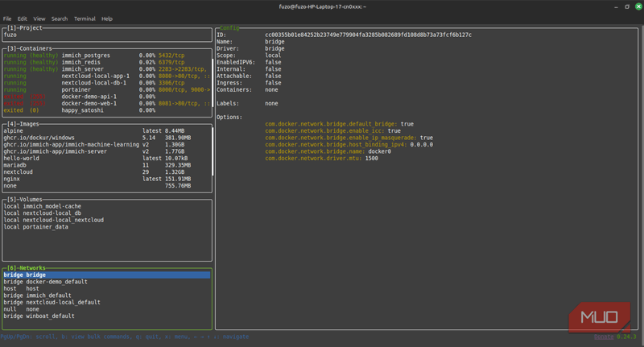Click the EnabledIPV6 false entry
The height and width of the screenshot is (347, 644).
pos(249,63)
